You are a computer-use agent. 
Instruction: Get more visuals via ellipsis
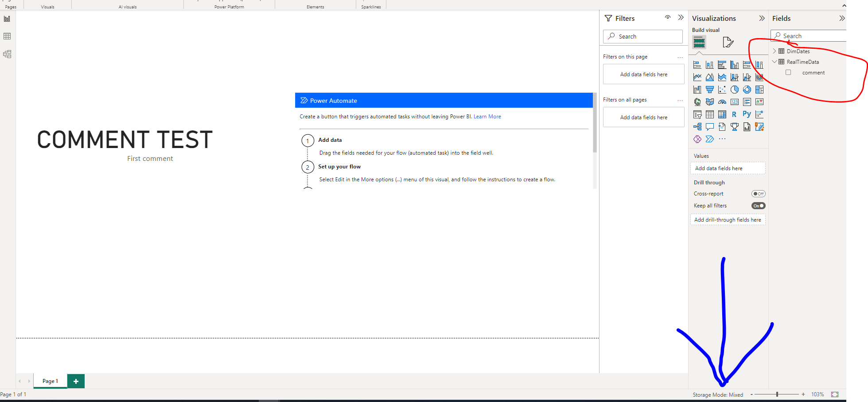coord(722,139)
